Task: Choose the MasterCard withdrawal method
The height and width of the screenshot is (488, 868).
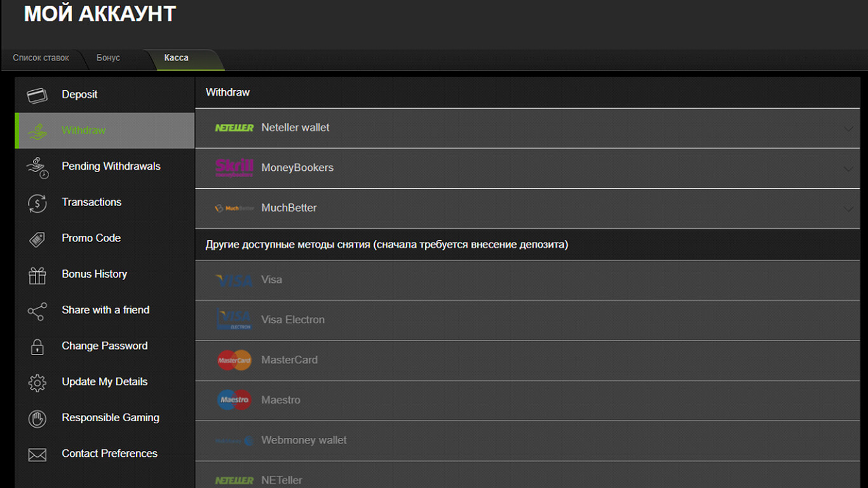Action: click(289, 360)
